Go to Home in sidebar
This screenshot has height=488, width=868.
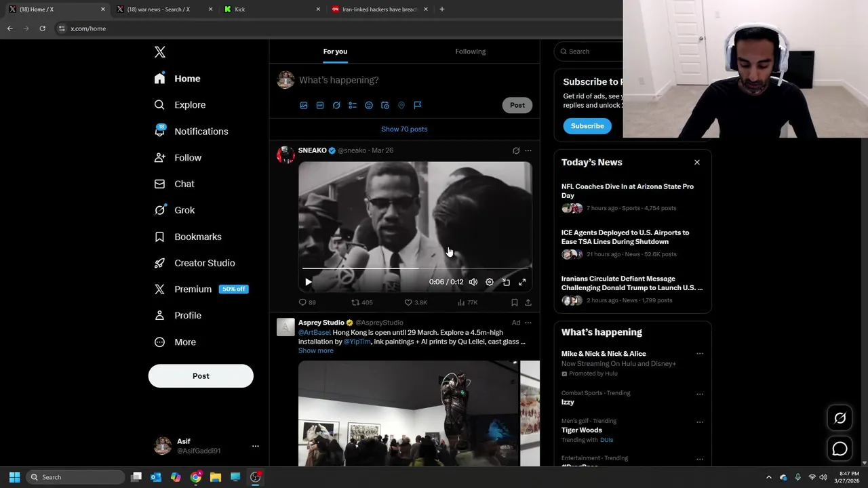click(177, 79)
